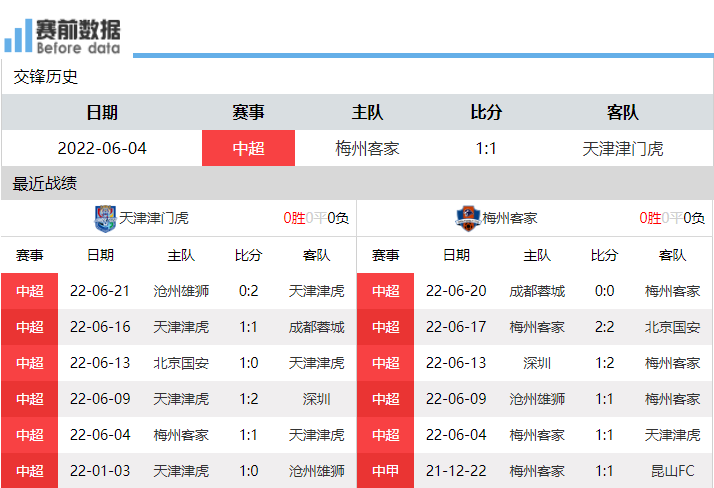Click the 中超 tag for the 22-06-21 match
Viewport: 714px width, 488px height.
(x=30, y=291)
